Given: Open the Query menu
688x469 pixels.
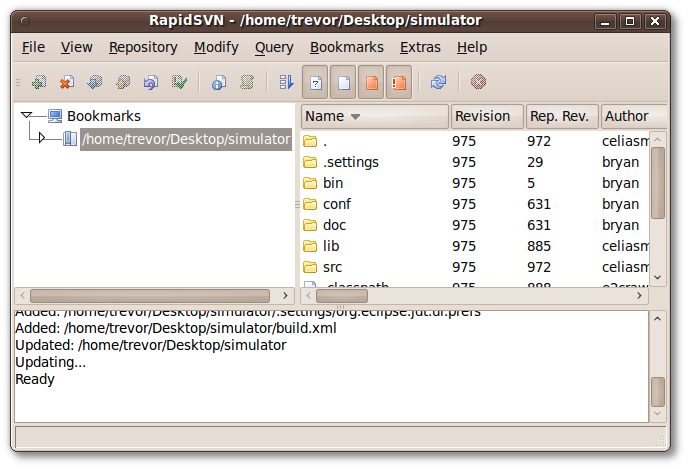Looking at the screenshot, I should (x=274, y=47).
